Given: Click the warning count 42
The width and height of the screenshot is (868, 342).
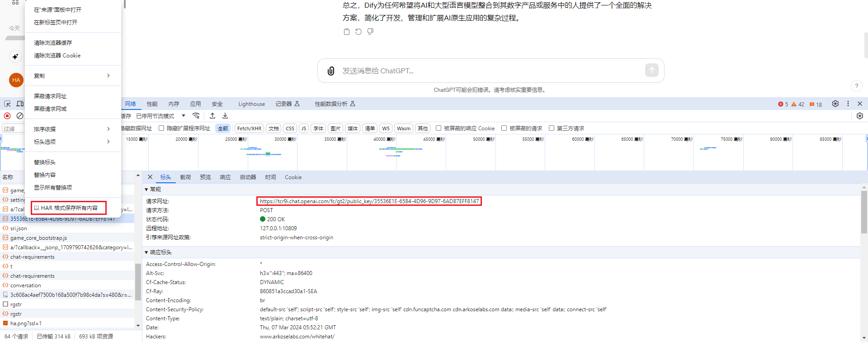Looking at the screenshot, I should 798,104.
